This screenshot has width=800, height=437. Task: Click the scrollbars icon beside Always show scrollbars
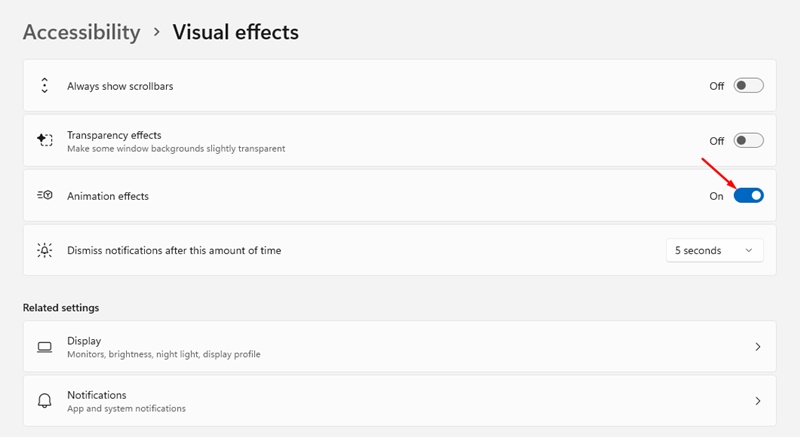pyautogui.click(x=44, y=86)
